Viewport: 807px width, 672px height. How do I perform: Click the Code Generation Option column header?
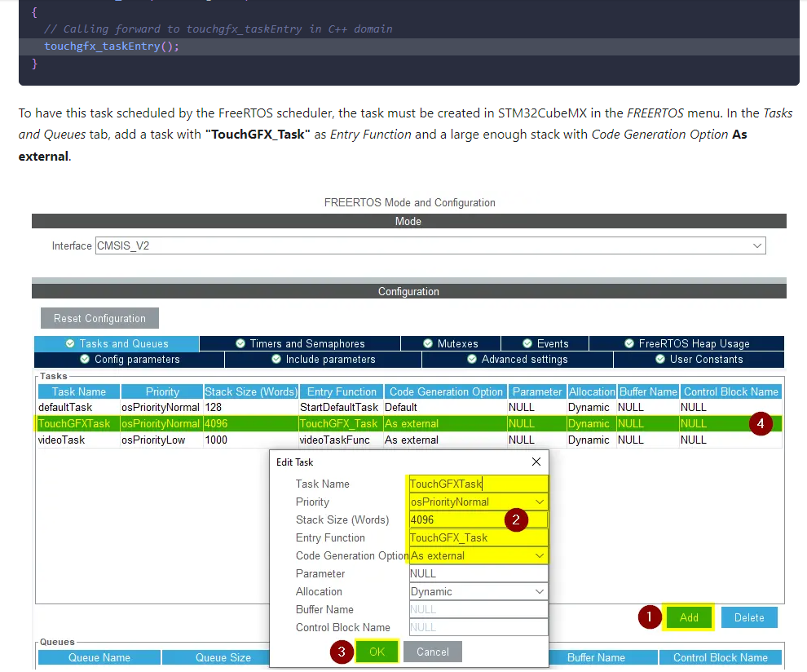click(446, 392)
